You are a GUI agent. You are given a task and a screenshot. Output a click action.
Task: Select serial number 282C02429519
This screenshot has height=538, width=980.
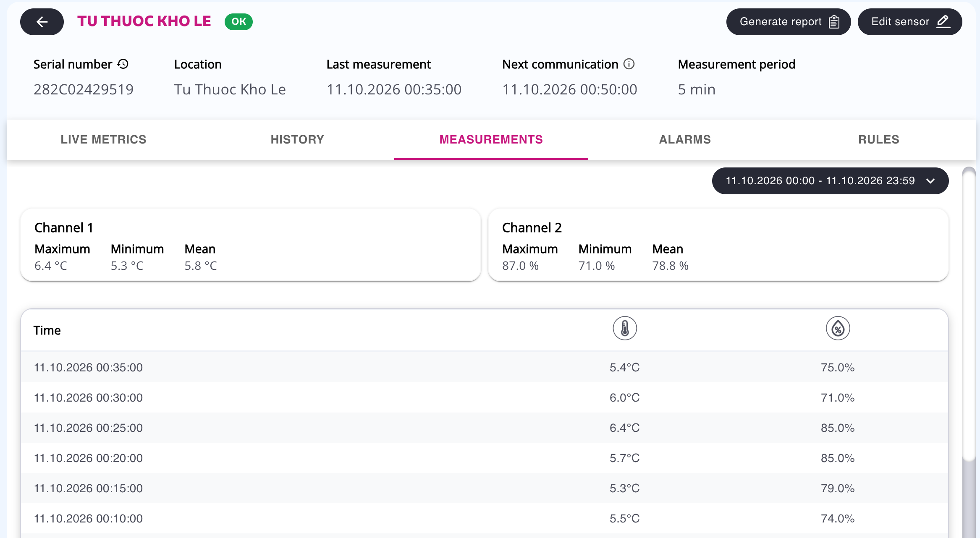(84, 89)
